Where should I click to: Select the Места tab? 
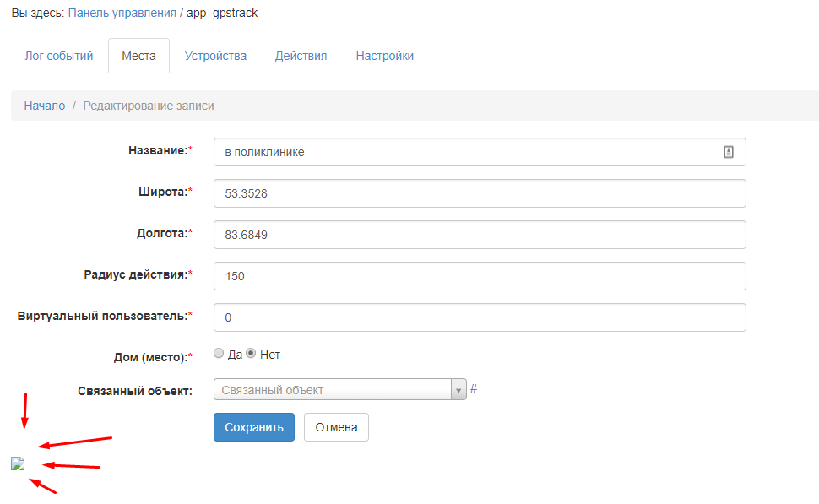(139, 56)
